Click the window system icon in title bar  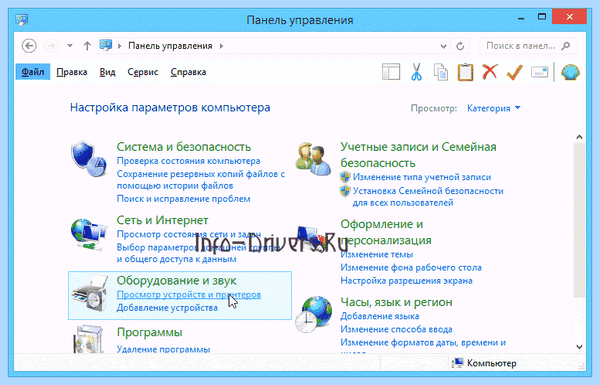[21, 19]
